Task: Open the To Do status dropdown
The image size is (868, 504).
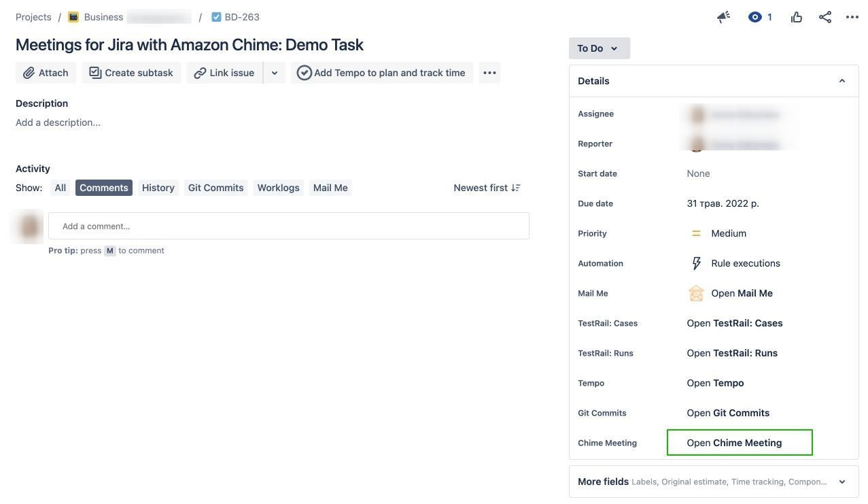Action: coord(600,48)
